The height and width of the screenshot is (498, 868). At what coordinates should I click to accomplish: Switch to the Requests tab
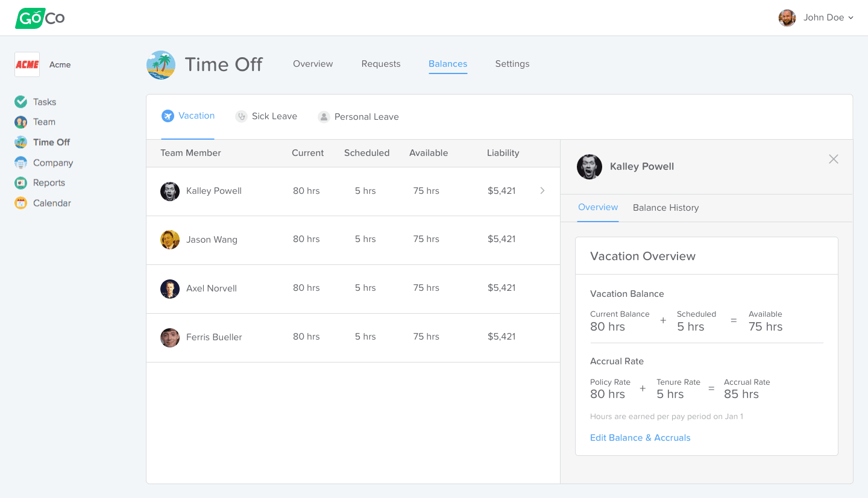(381, 64)
